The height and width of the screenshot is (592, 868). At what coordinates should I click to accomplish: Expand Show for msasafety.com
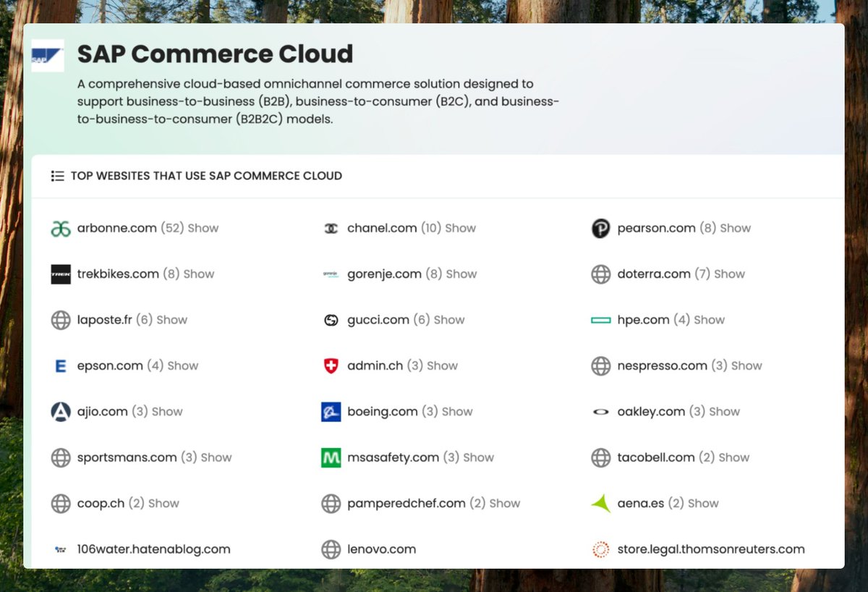tap(479, 457)
